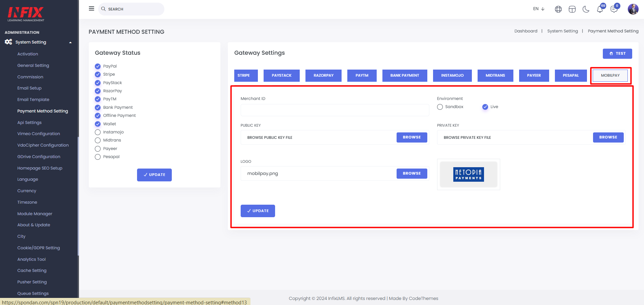
Task: Open System Setting breadcrumb link
Action: point(563,31)
